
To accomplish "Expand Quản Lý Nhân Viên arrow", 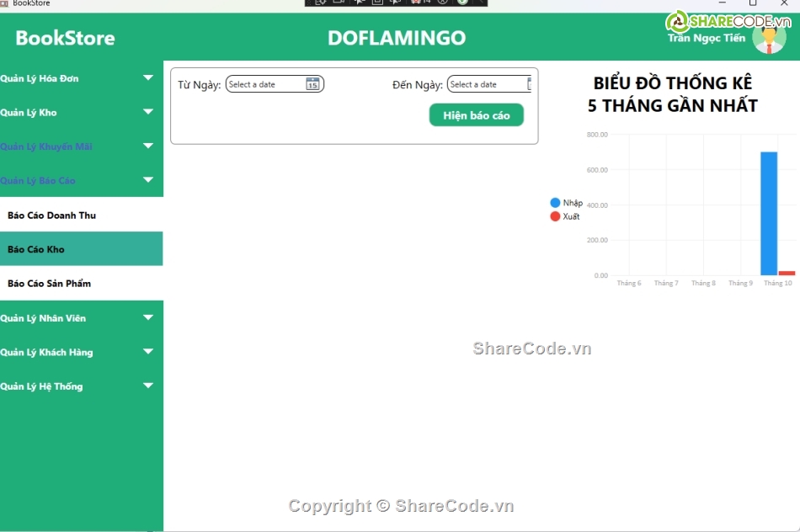I will pyautogui.click(x=148, y=318).
